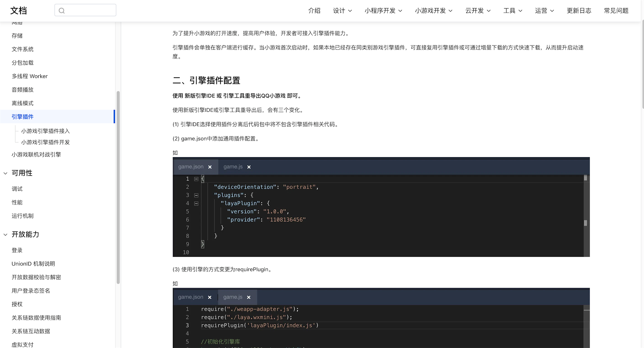
Task: Close game.json tab in first code editor
Action: click(210, 167)
